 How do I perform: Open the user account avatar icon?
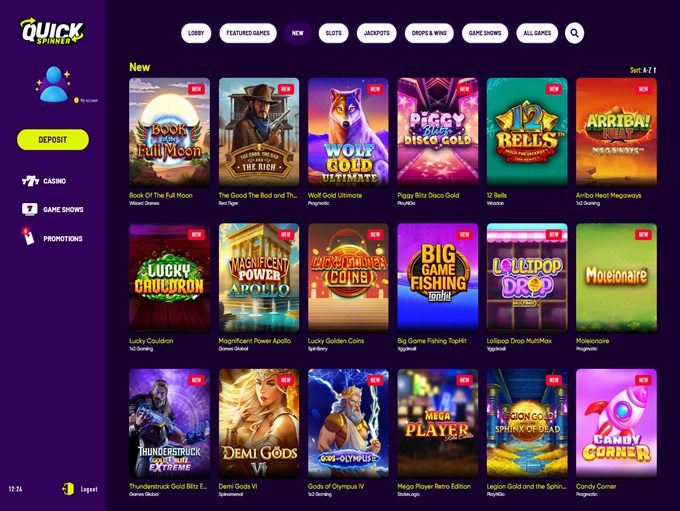(x=54, y=85)
